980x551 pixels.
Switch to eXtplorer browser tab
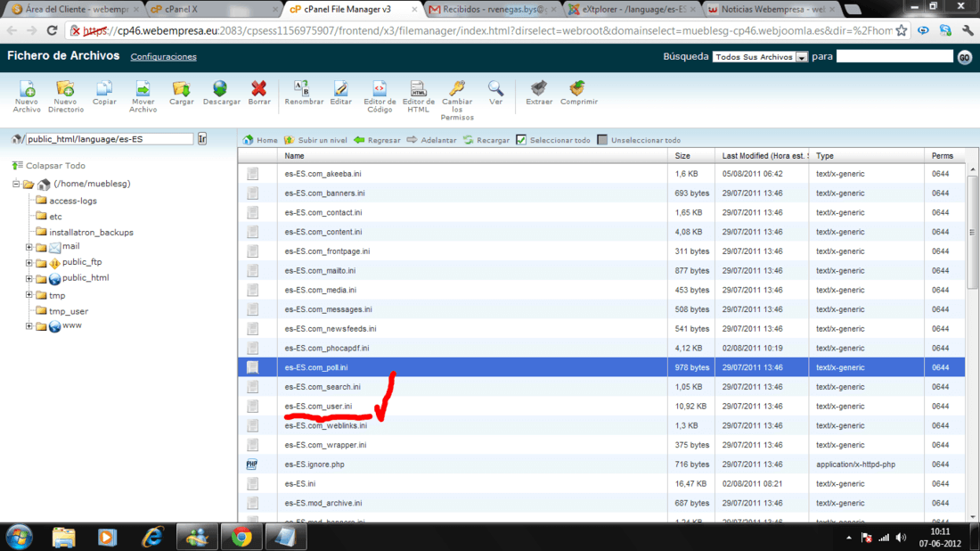tap(632, 10)
